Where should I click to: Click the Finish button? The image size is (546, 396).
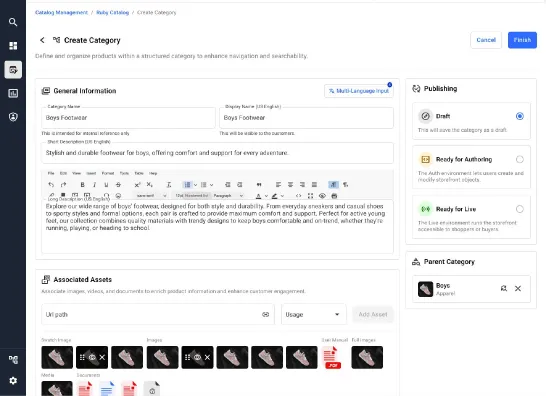(522, 40)
